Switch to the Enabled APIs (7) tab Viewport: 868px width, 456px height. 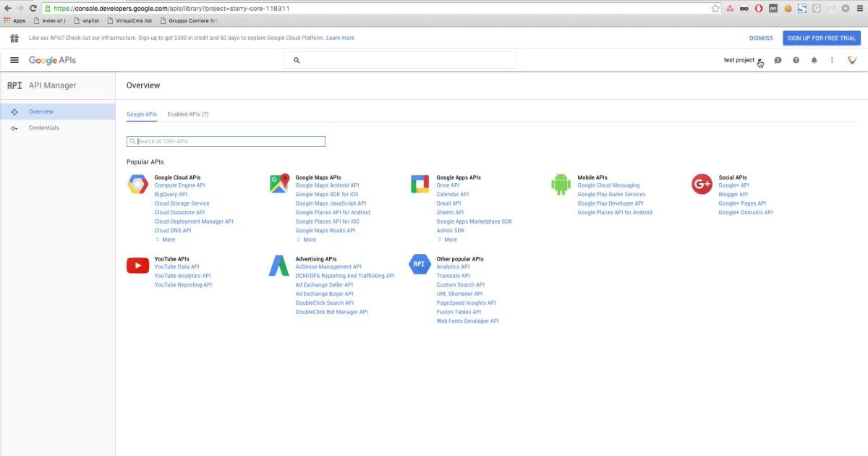188,114
